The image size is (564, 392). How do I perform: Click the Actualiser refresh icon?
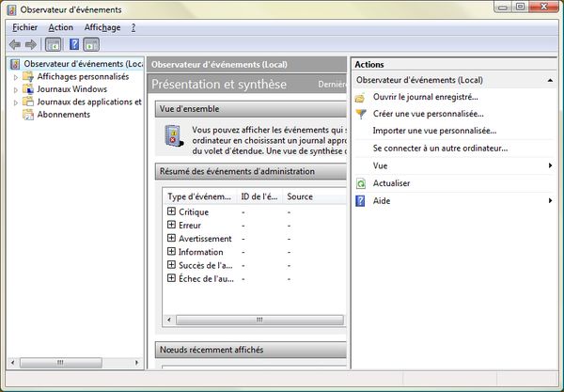pos(361,183)
